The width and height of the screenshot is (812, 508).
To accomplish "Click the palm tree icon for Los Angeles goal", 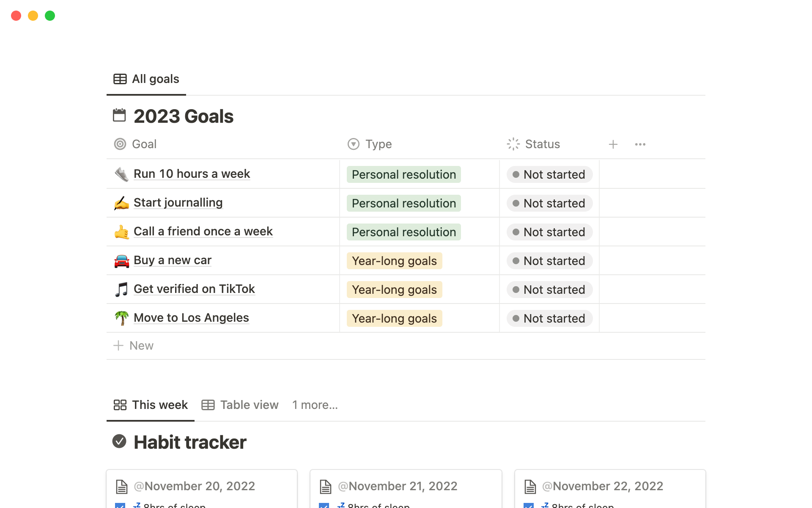I will pos(121,318).
